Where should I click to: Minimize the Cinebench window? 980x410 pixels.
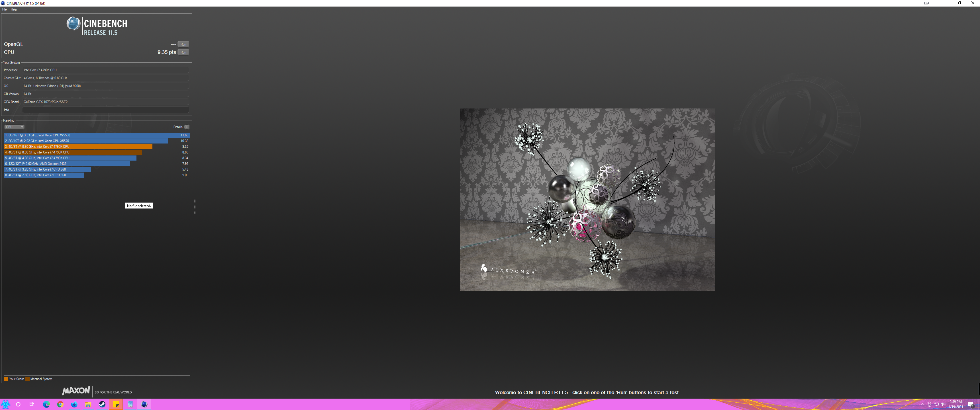tap(947, 3)
